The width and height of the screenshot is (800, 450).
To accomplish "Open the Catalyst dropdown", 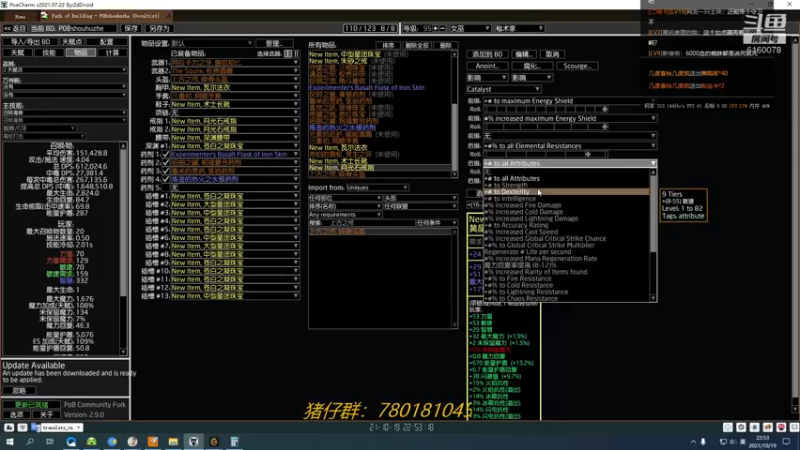I will point(503,89).
